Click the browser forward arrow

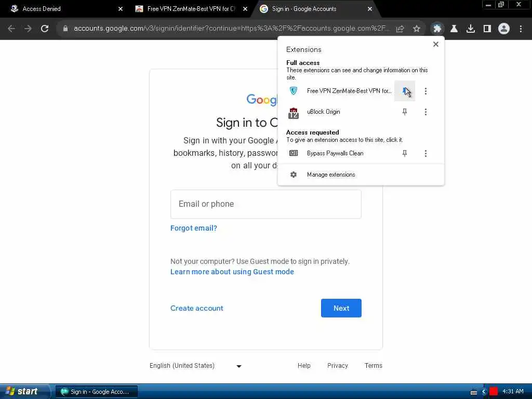click(x=28, y=29)
